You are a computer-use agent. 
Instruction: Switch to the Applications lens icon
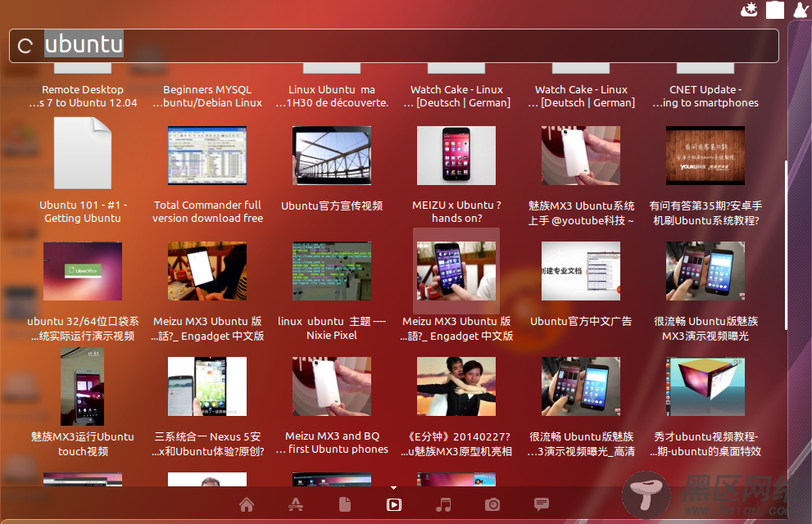pyautogui.click(x=296, y=504)
